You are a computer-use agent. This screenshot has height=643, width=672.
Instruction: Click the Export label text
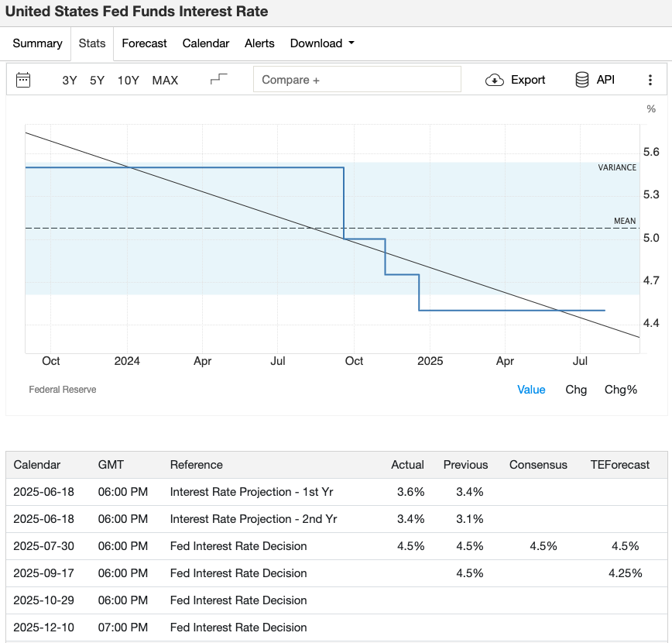(528, 80)
